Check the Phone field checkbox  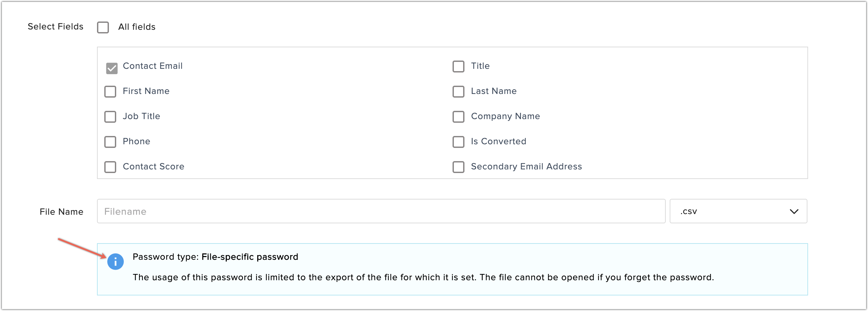[110, 142]
